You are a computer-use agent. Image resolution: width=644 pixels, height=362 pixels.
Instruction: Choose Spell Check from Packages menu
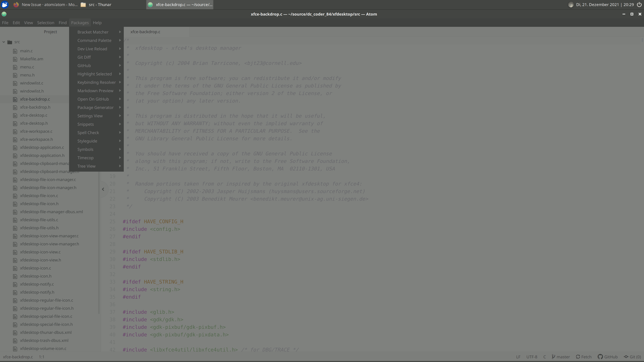tap(88, 133)
